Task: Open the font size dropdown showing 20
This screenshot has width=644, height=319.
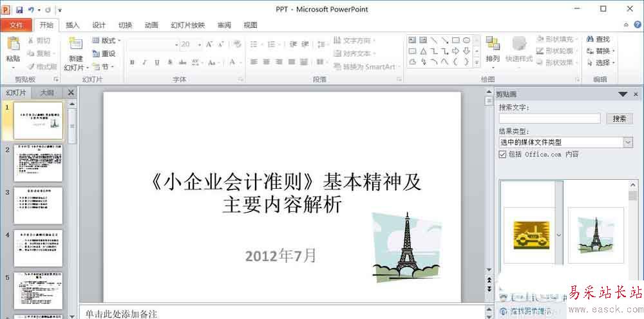Action: pyautogui.click(x=200, y=44)
